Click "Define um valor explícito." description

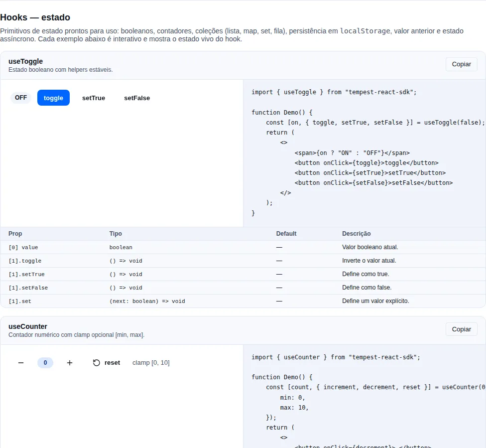tap(375, 301)
